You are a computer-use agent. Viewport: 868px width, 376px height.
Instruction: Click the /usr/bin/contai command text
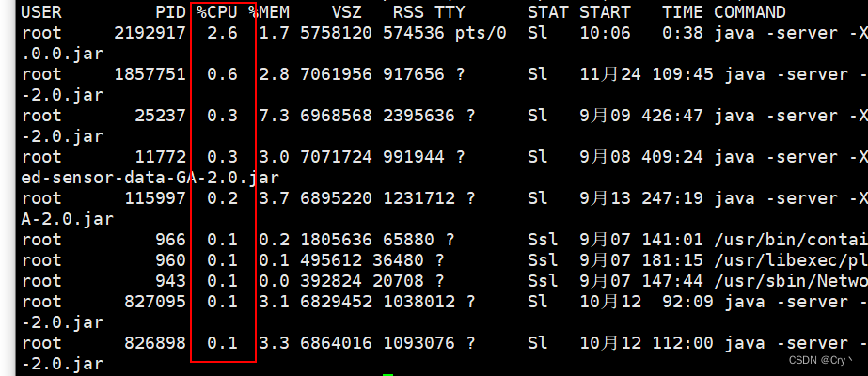point(791,240)
